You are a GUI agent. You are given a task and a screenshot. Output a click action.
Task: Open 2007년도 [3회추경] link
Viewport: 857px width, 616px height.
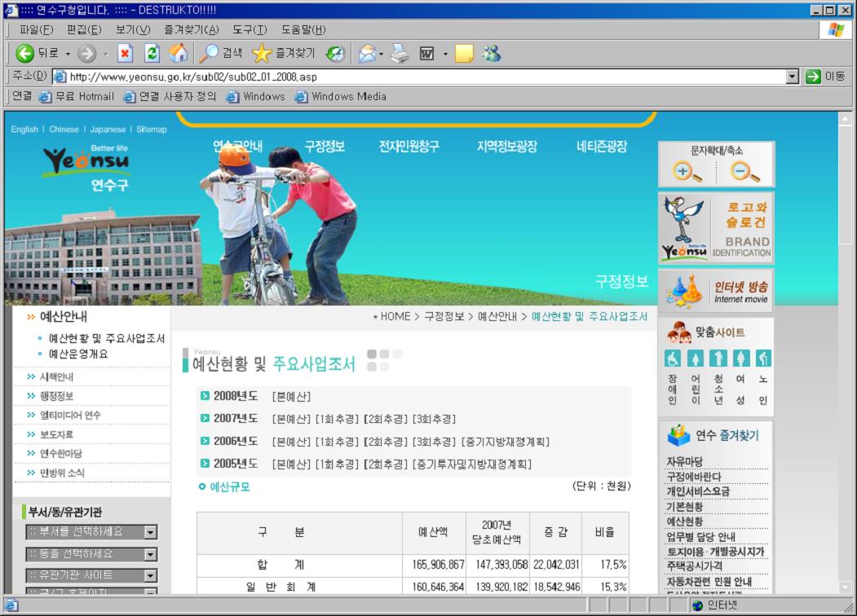(434, 419)
